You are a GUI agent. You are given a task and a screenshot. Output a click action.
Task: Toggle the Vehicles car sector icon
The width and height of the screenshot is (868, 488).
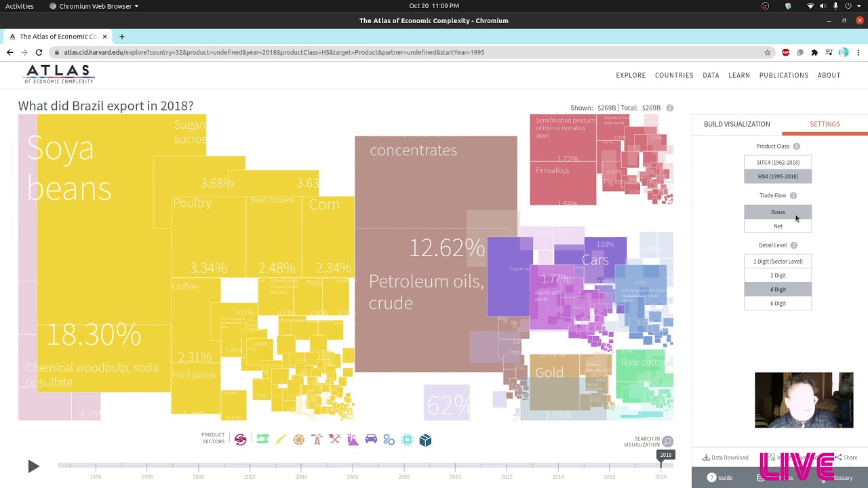[x=371, y=440]
